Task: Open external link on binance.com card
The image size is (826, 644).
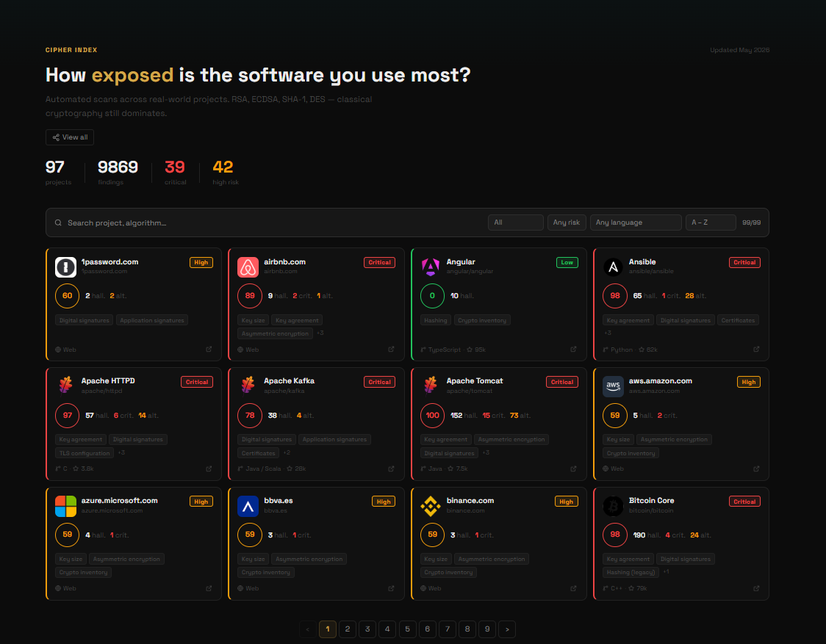Action: [574, 588]
